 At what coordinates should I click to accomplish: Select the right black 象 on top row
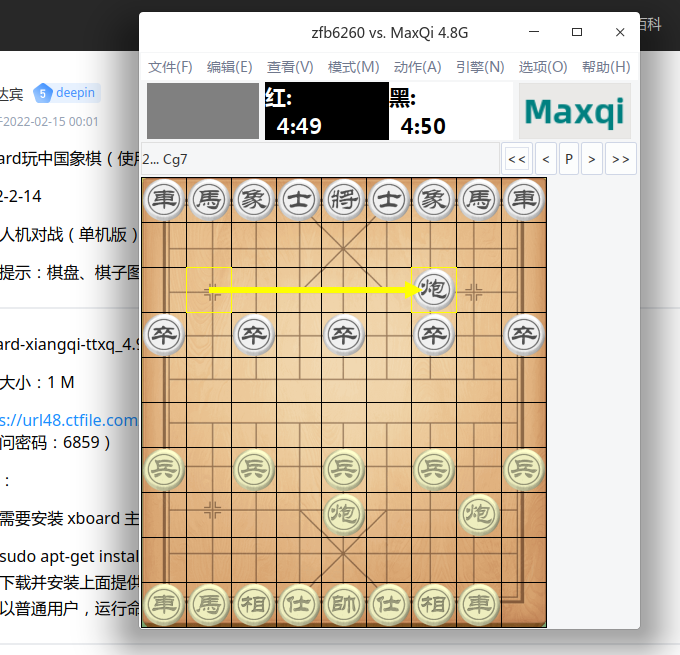point(434,200)
